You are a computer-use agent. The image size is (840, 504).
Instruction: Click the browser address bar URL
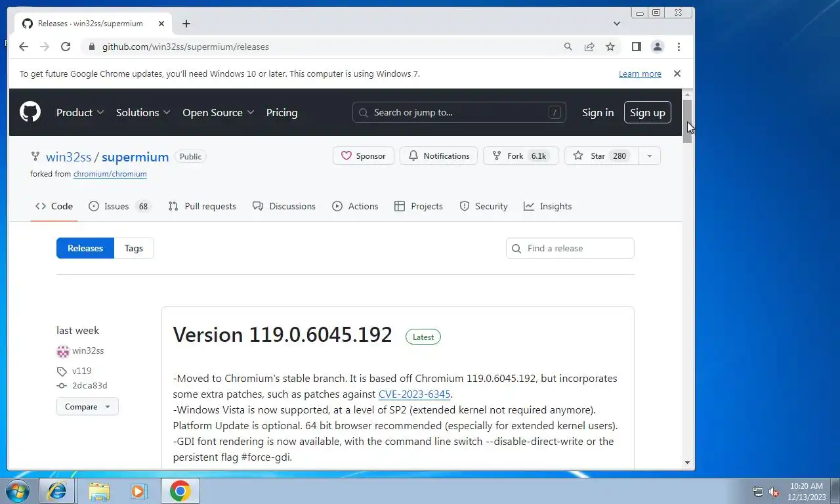[186, 47]
